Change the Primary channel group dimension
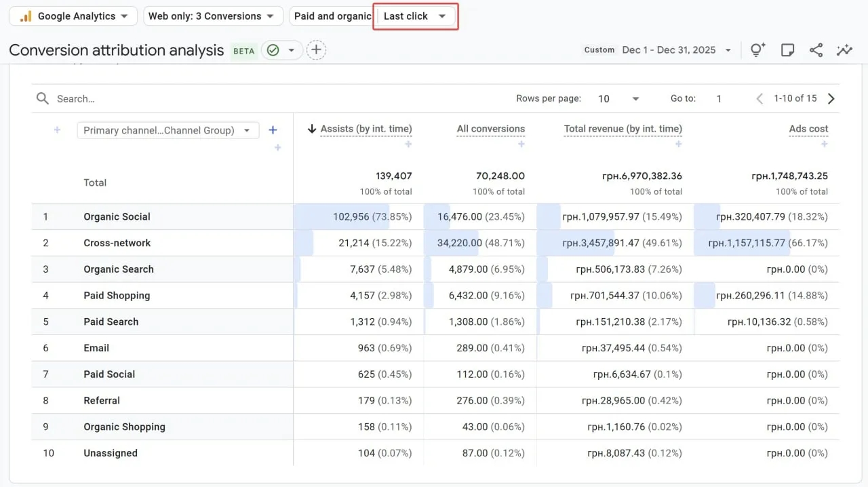868x487 pixels. 167,130
